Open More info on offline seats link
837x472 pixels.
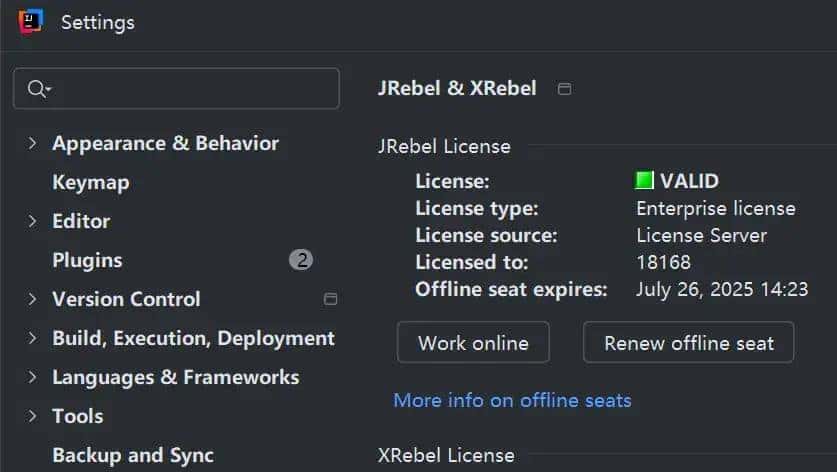tap(512, 400)
